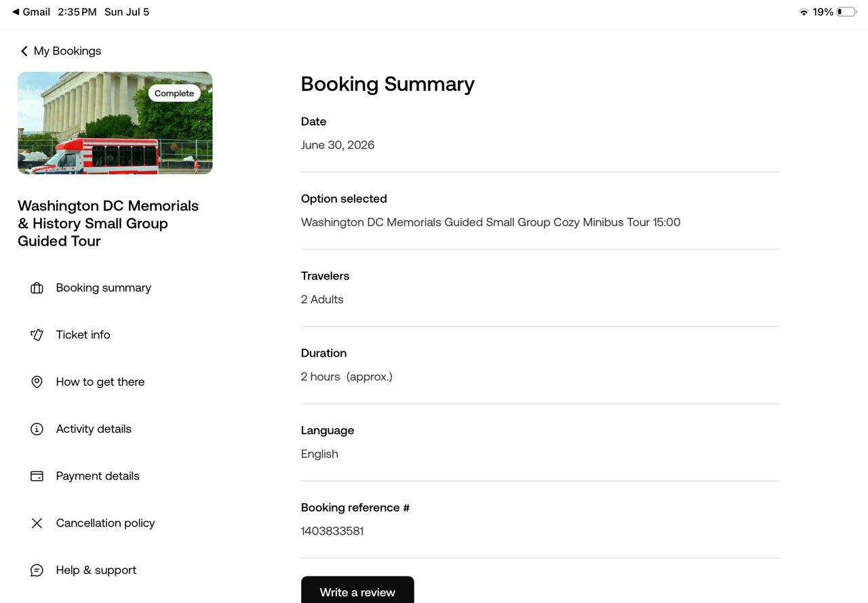
Task: Click the Booking Summary heading
Action: [x=387, y=84]
